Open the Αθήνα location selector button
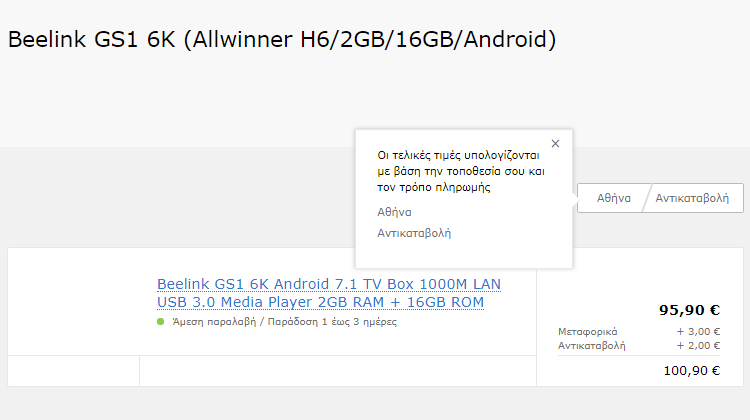Image resolution: width=750 pixels, height=420 pixels. (x=614, y=198)
